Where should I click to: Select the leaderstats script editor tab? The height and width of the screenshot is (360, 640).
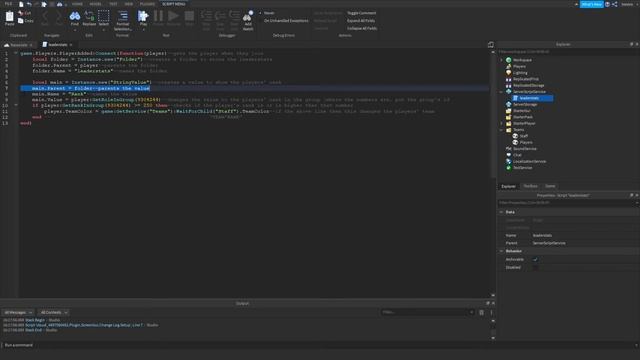57,44
